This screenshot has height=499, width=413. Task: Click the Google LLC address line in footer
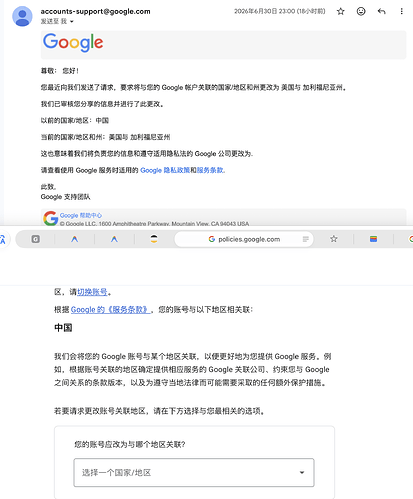pyautogui.click(x=154, y=223)
